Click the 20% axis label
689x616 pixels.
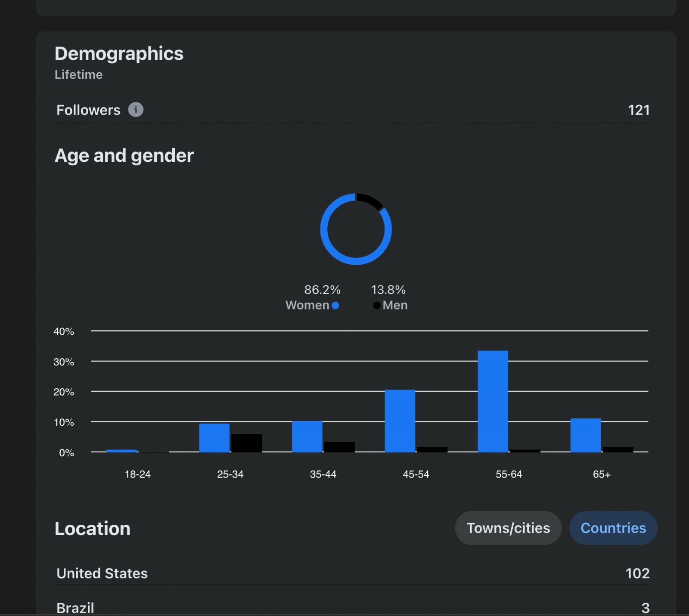click(x=64, y=392)
